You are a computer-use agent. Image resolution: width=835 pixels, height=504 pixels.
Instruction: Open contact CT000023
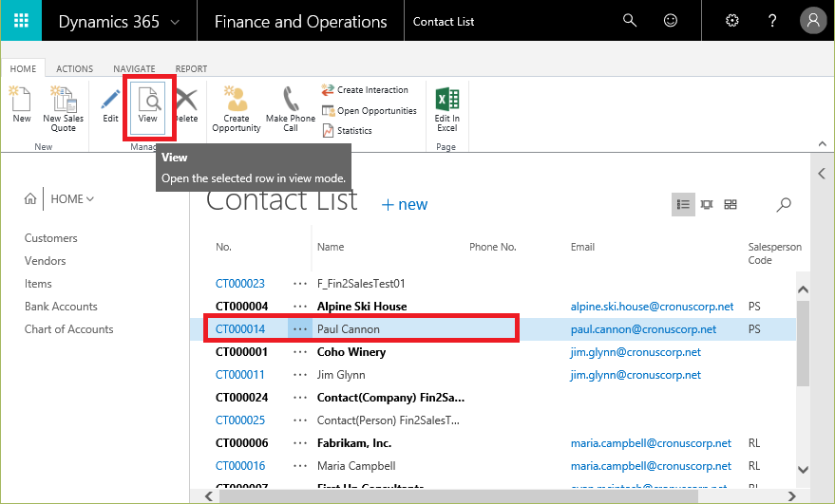pos(240,284)
